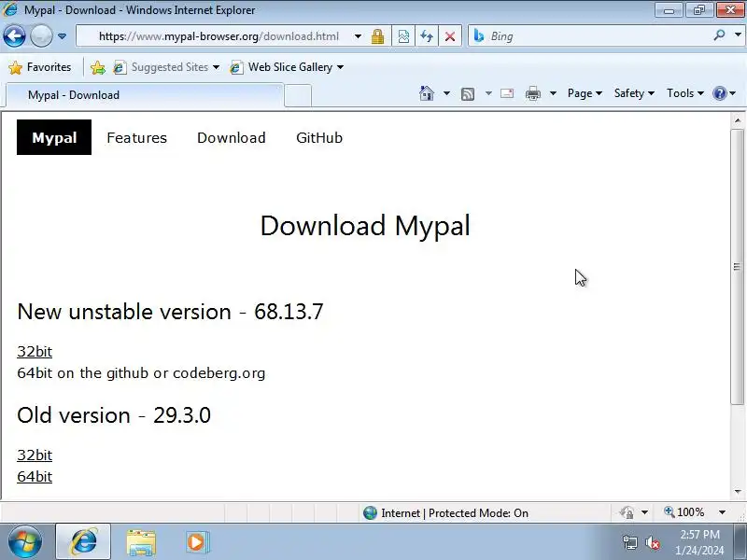This screenshot has height=560, width=747.
Task: Expand the Home button dropdown arrow
Action: coord(446,93)
